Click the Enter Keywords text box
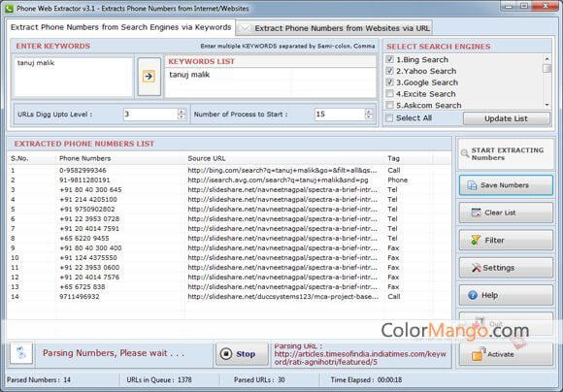Viewport: 563px width, 392px height. [73, 77]
